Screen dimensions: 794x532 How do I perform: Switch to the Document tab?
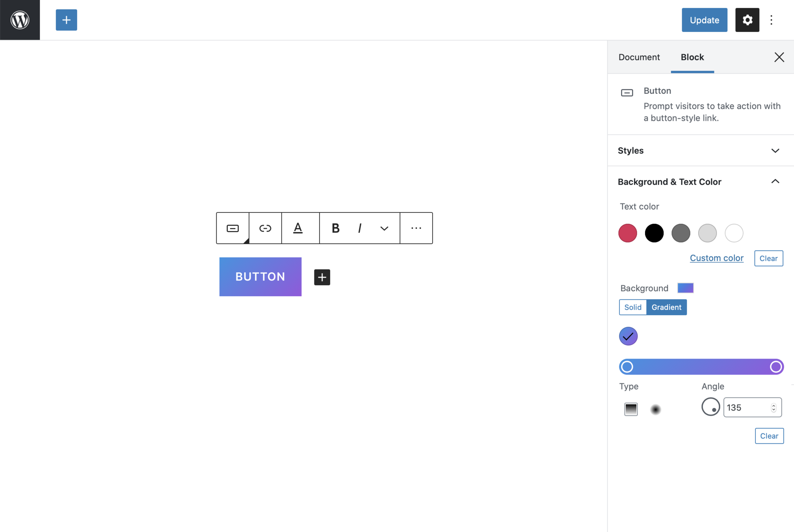(x=639, y=57)
